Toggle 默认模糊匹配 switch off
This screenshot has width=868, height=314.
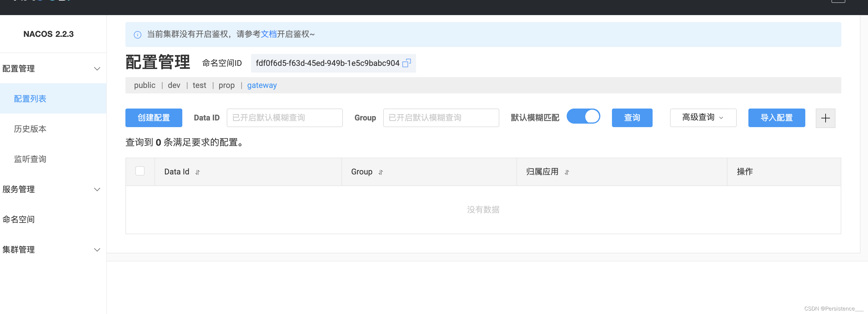(x=583, y=117)
